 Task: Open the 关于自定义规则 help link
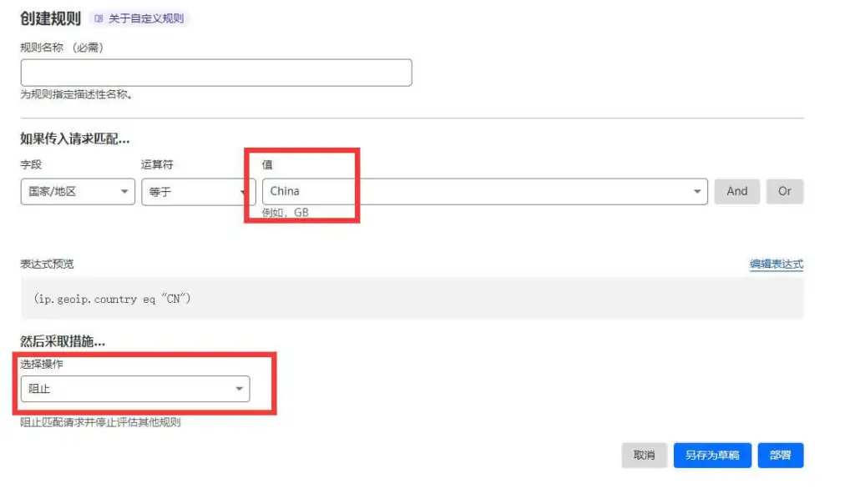tap(145, 18)
